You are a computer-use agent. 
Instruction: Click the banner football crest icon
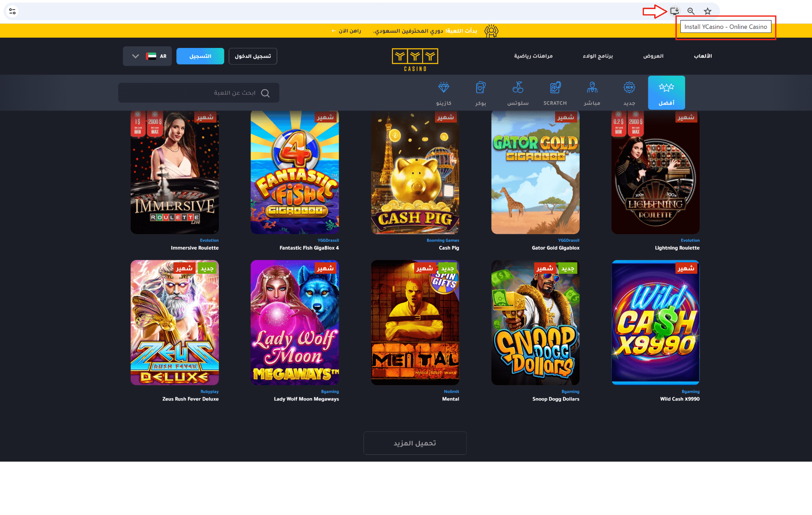[x=491, y=31]
